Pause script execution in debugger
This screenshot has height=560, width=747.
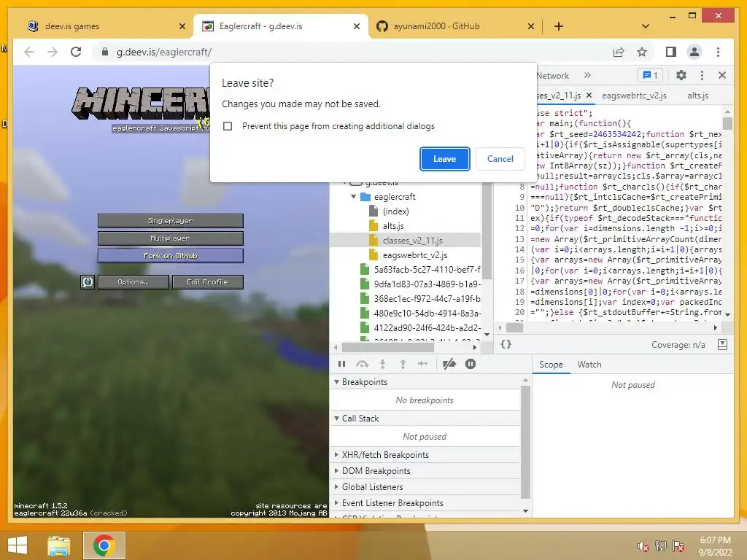coord(341,365)
